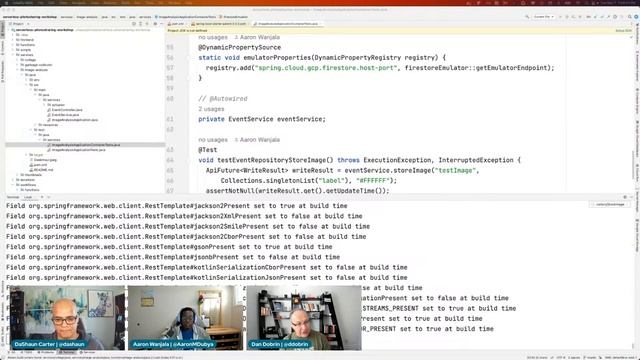The width and height of the screenshot is (640, 360).
Task: Click the testEventRepositoryStoreImage method name
Action: [x=275, y=160]
